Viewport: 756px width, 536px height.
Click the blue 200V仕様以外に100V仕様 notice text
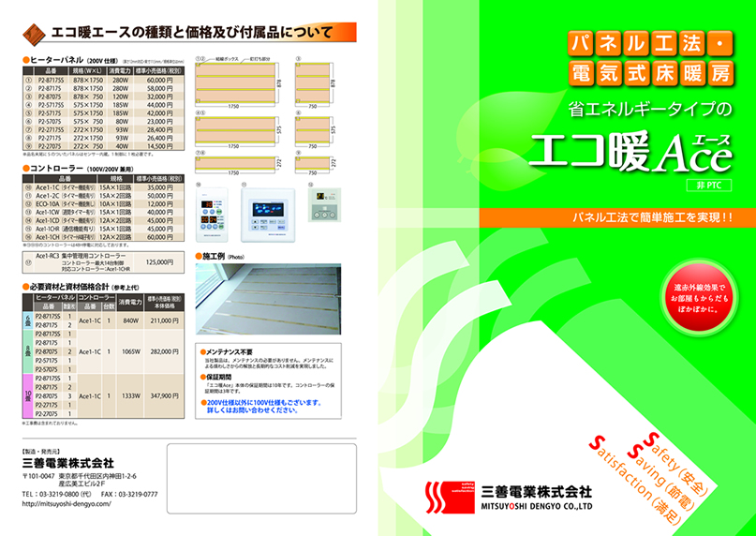pos(260,407)
